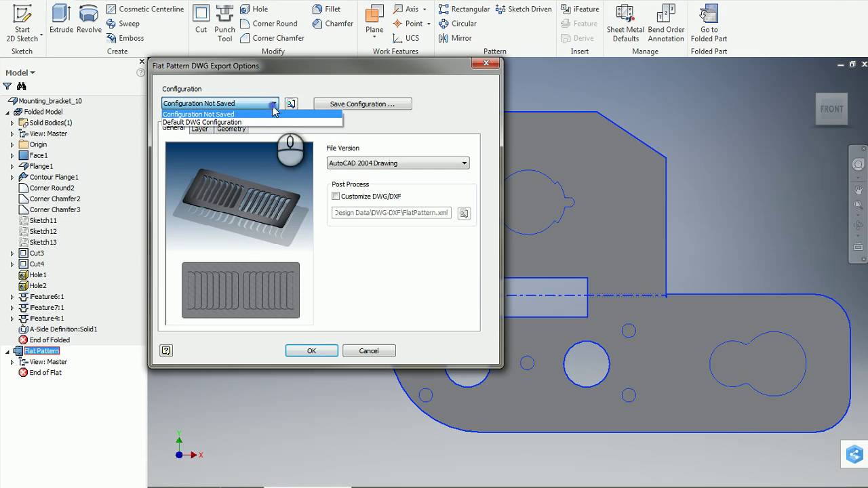Click the binoculars find icon in browser

pyautogui.click(x=22, y=86)
